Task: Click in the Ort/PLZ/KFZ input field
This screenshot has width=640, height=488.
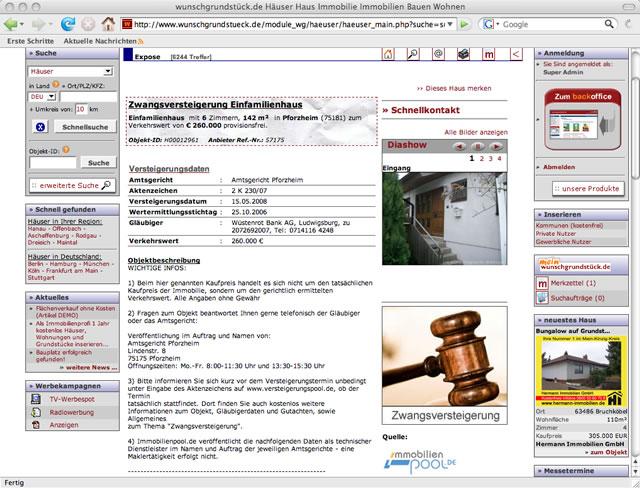Action: point(88,97)
